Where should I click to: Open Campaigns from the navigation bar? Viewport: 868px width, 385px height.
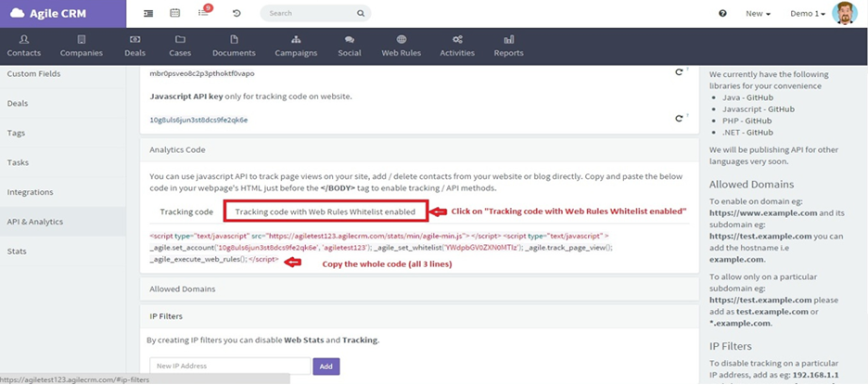(x=296, y=46)
